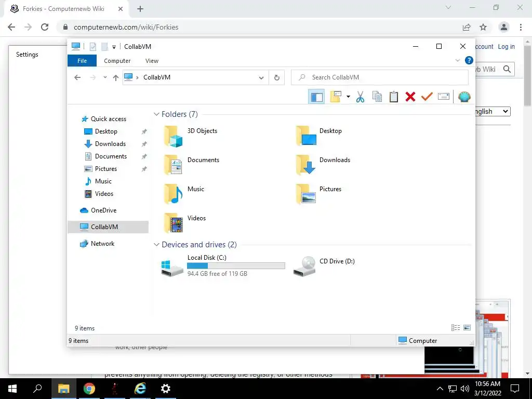
Task: Select the Downloads folder in Folders group
Action: [x=322, y=165]
